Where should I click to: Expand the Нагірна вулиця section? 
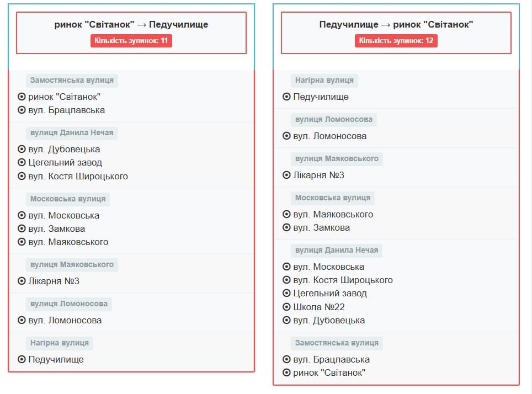point(60,342)
